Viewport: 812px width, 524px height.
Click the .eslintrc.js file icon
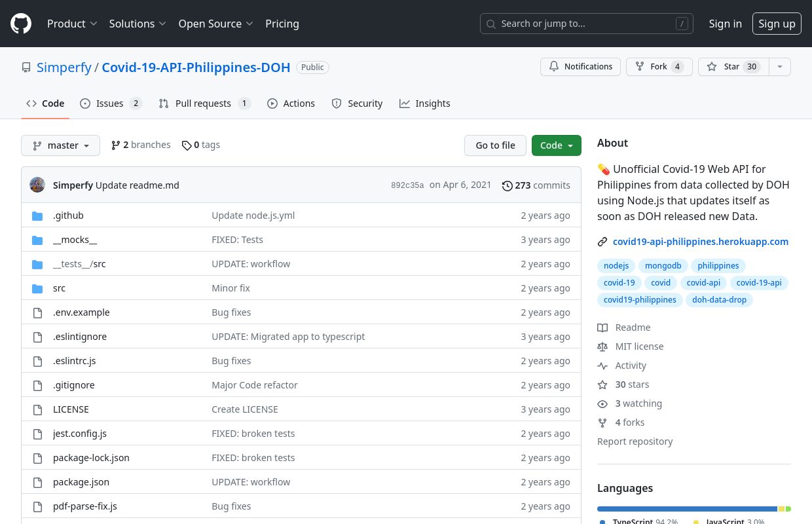pyautogui.click(x=37, y=361)
